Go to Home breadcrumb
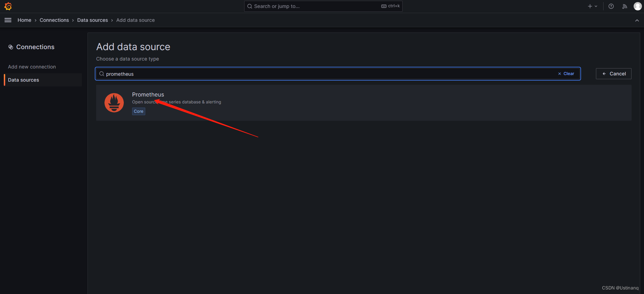 point(24,20)
